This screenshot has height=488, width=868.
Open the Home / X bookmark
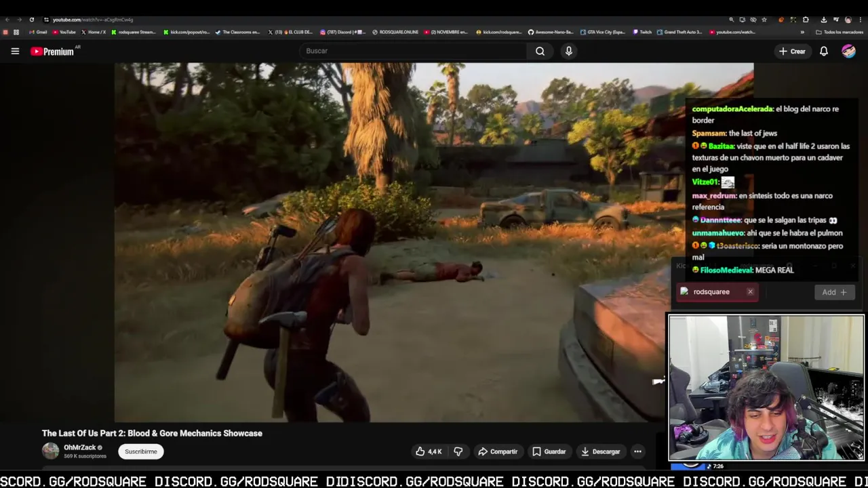point(94,32)
